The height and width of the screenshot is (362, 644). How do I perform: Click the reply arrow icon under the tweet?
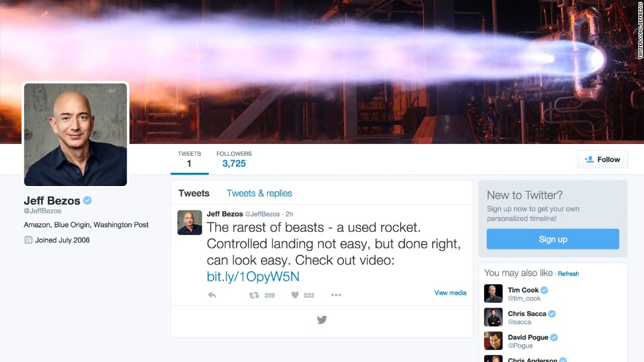[x=212, y=295]
